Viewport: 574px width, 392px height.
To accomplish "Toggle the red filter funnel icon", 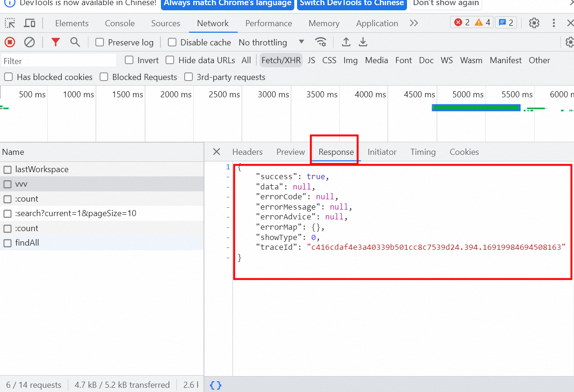I will [56, 42].
